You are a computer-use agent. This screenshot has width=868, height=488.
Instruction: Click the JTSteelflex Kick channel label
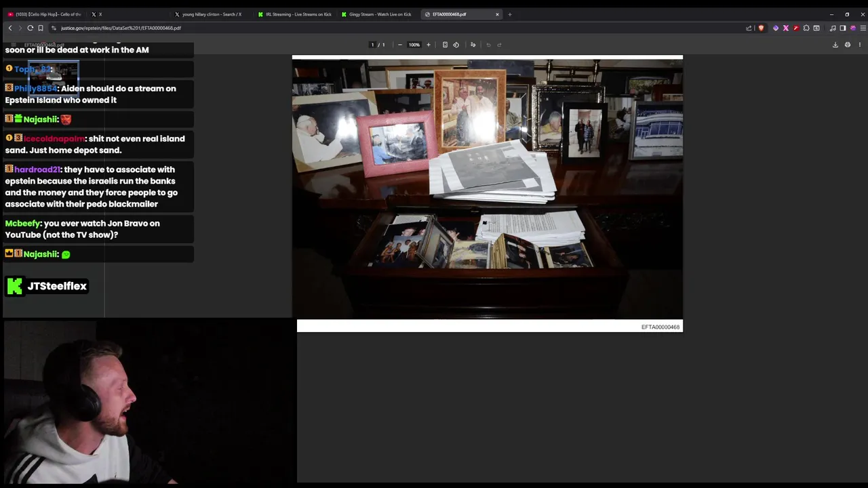pyautogui.click(x=47, y=286)
